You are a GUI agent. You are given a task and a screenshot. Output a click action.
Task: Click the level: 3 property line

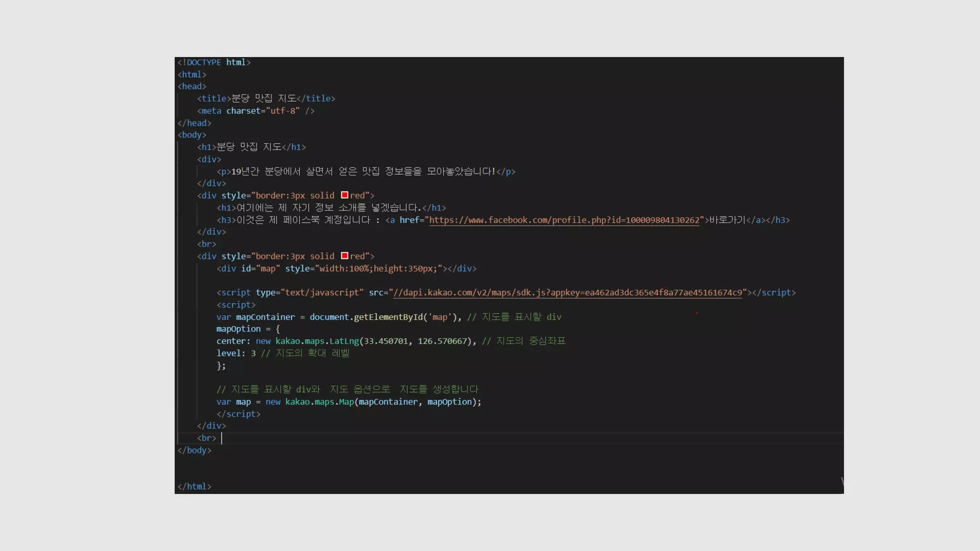tap(235, 353)
